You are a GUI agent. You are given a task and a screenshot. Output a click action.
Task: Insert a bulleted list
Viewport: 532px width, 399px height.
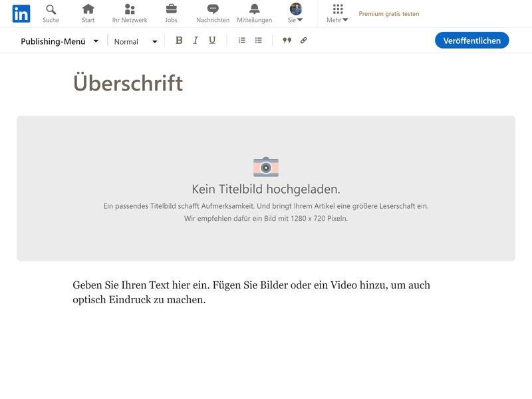click(x=259, y=41)
